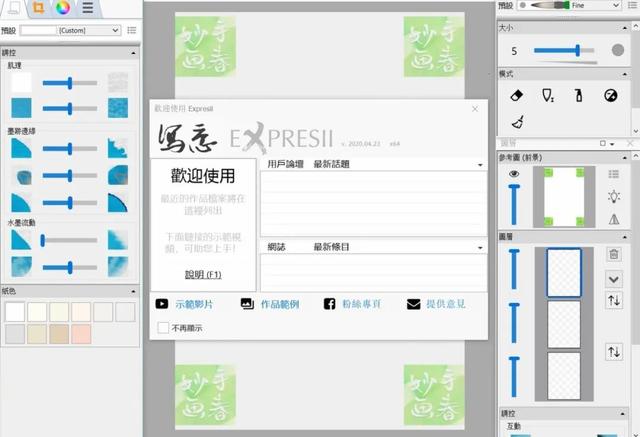Click the flip triangle icon in reference panel
640x437 pixels.
(x=614, y=219)
